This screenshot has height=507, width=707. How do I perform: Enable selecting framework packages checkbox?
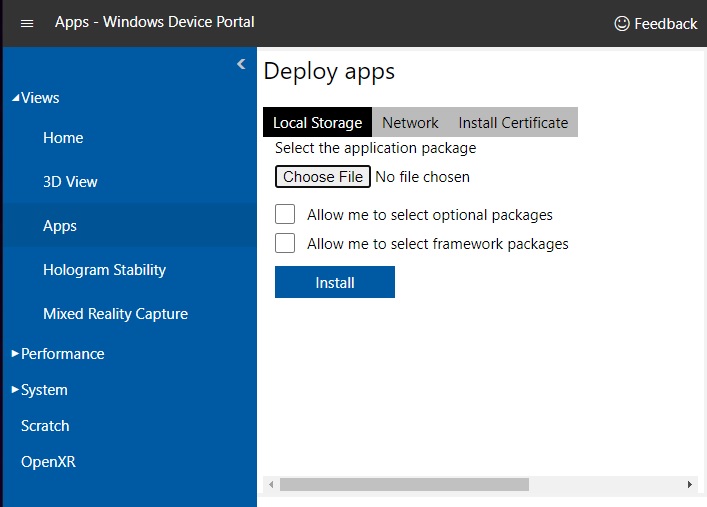point(285,243)
